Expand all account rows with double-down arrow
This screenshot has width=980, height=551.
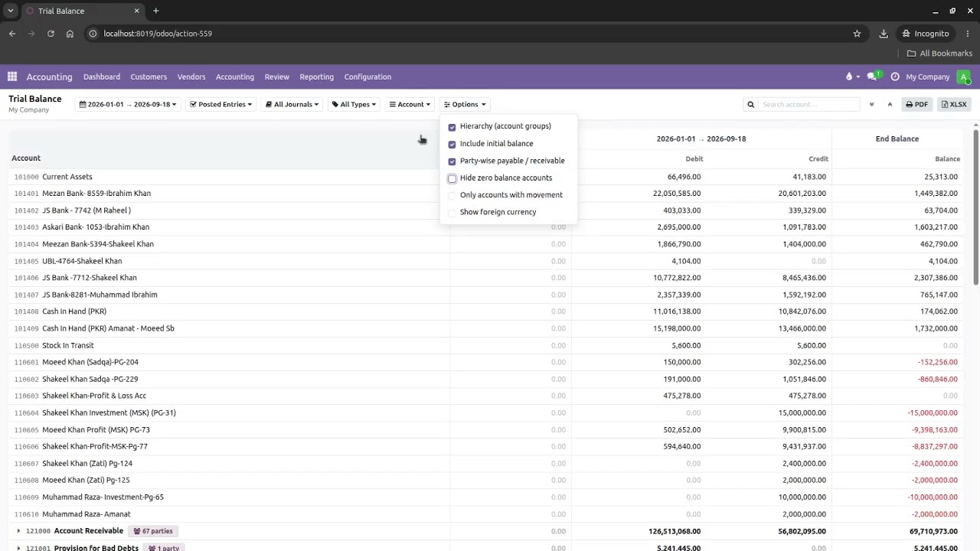pos(871,104)
